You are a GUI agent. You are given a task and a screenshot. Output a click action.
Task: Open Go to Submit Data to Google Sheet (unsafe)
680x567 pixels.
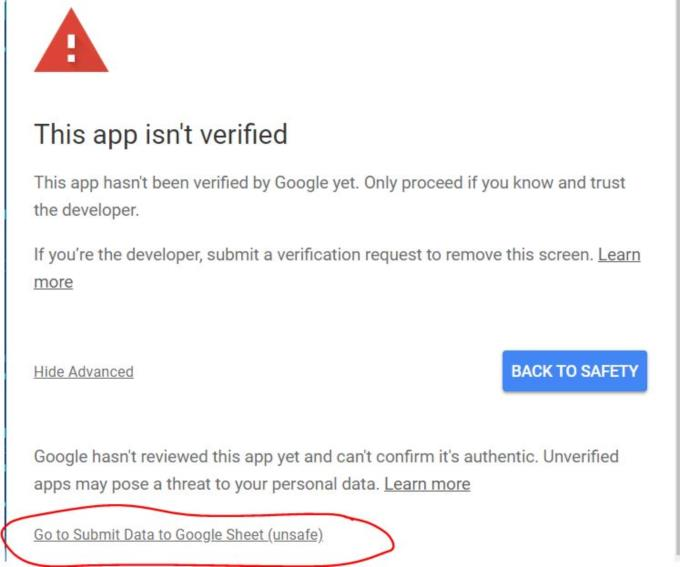(178, 534)
